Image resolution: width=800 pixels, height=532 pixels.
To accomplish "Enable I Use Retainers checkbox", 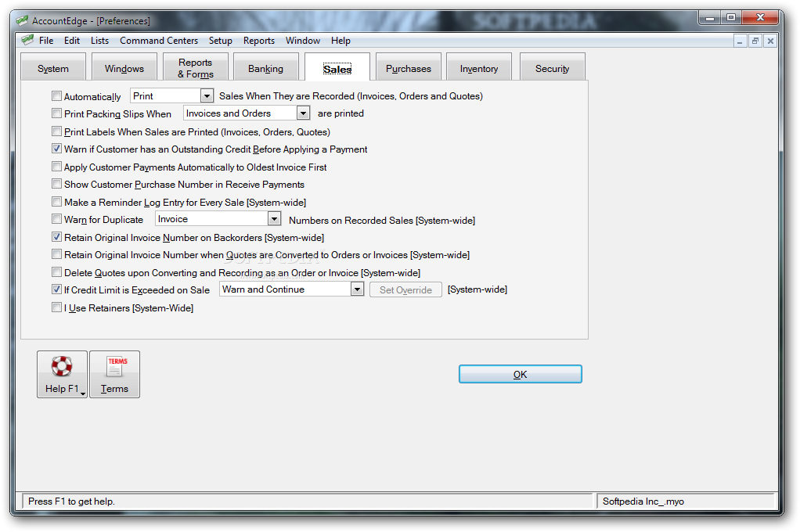I will tap(56, 307).
